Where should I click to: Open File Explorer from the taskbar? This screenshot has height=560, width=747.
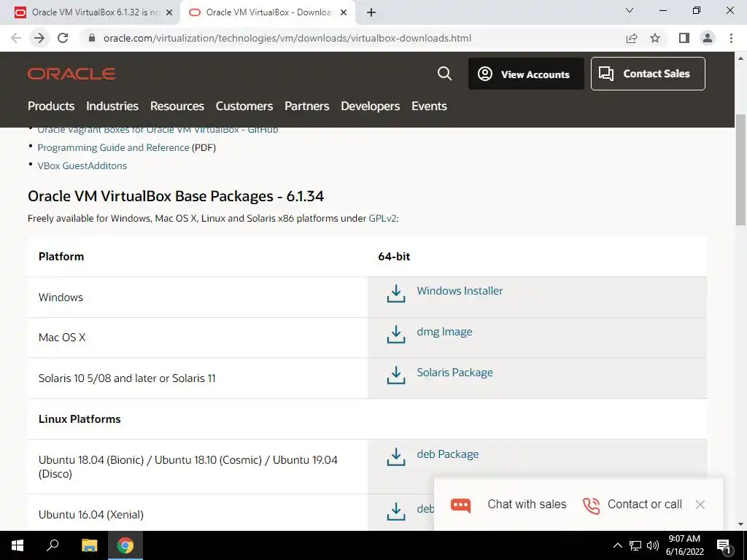point(89,545)
